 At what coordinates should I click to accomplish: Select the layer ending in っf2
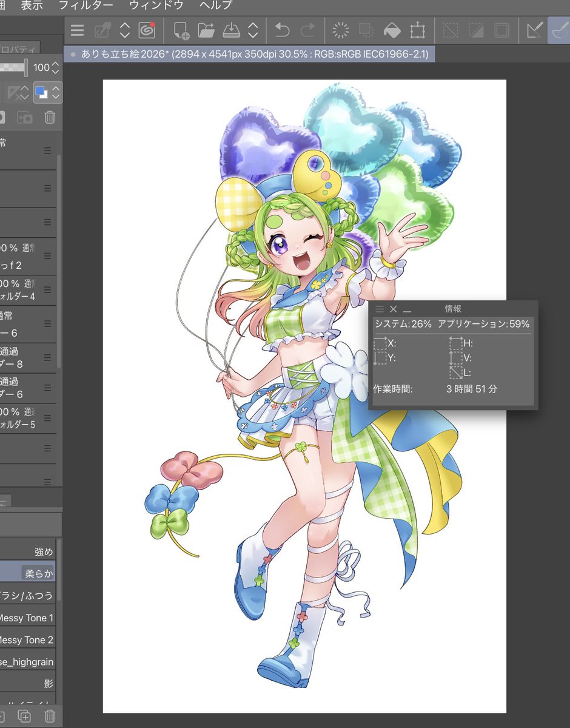click(29, 256)
